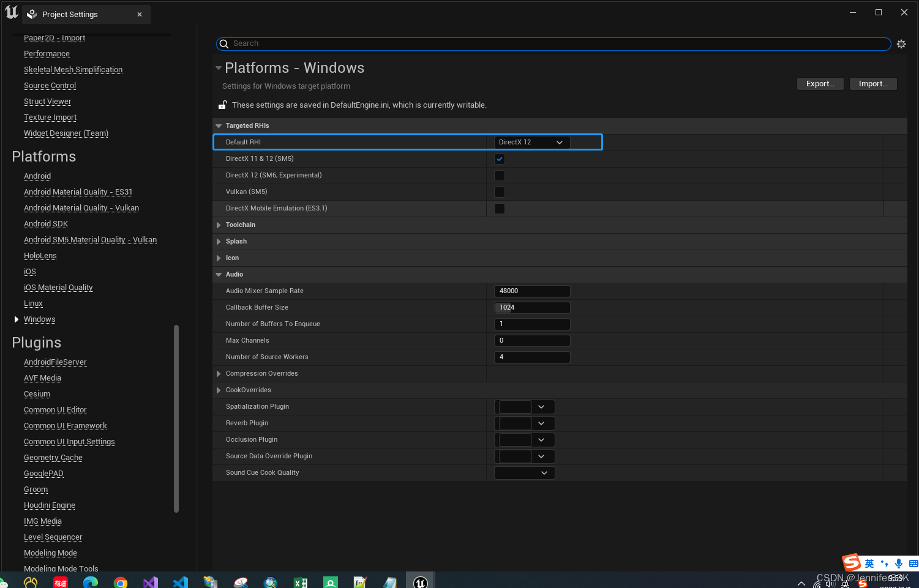
Task: Select Windows under Platforms sidebar
Action: pyautogui.click(x=39, y=319)
